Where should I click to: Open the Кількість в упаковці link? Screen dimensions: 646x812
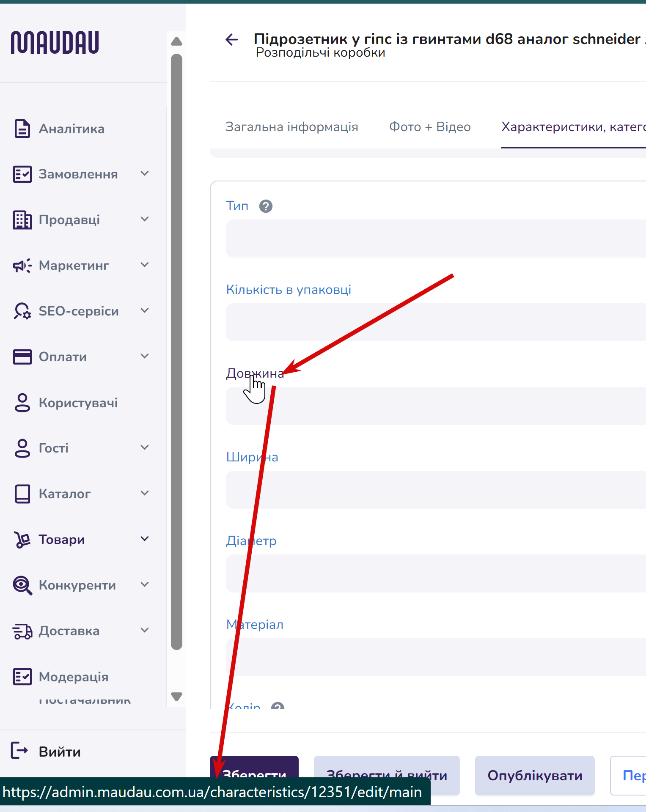(x=289, y=290)
